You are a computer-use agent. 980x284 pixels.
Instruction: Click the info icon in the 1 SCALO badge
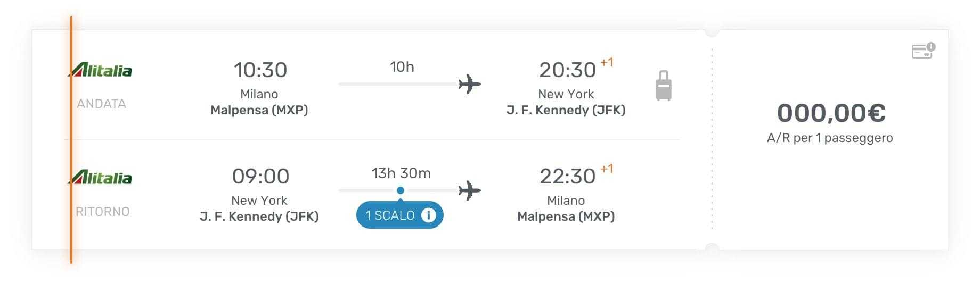(428, 215)
